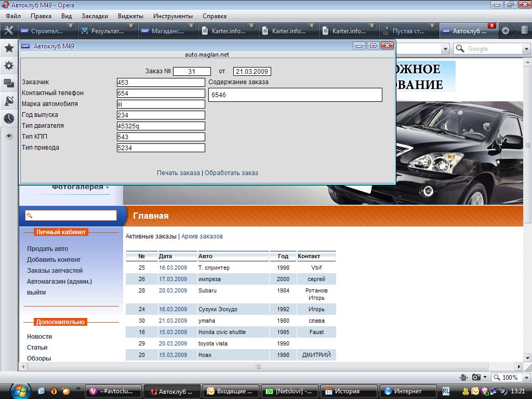Click Обработать заказ link
This screenshot has height=399, width=532.
(231, 172)
